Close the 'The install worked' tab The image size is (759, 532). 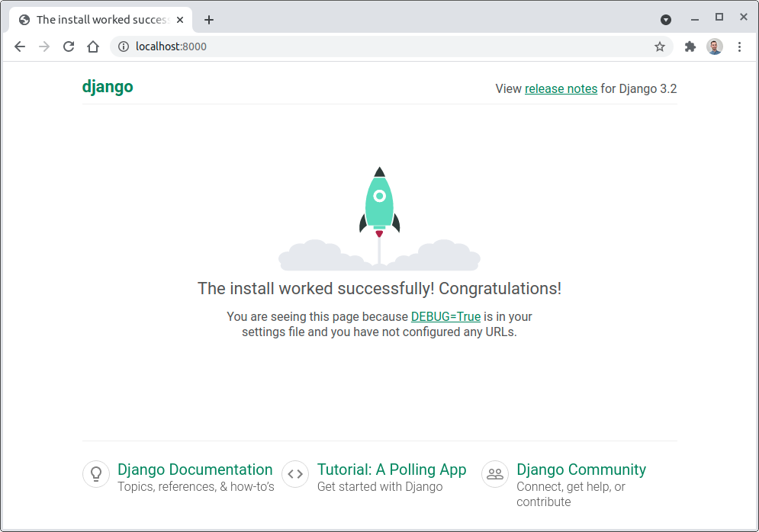179,20
